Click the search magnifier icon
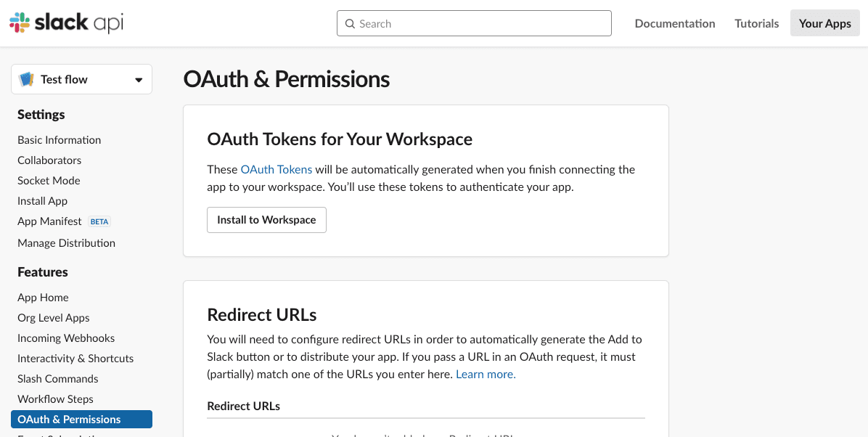The image size is (868, 437). click(x=350, y=24)
